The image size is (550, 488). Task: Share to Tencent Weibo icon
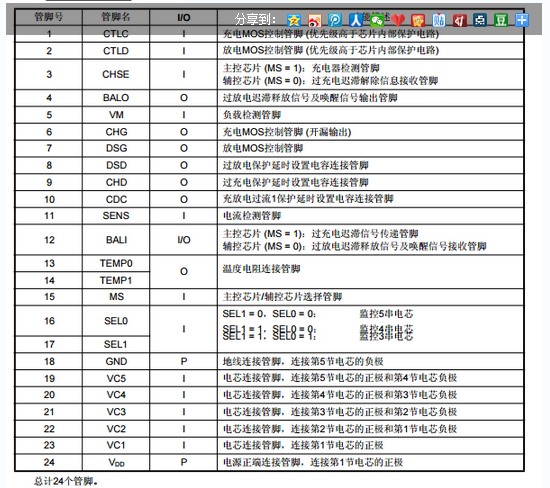[335, 20]
